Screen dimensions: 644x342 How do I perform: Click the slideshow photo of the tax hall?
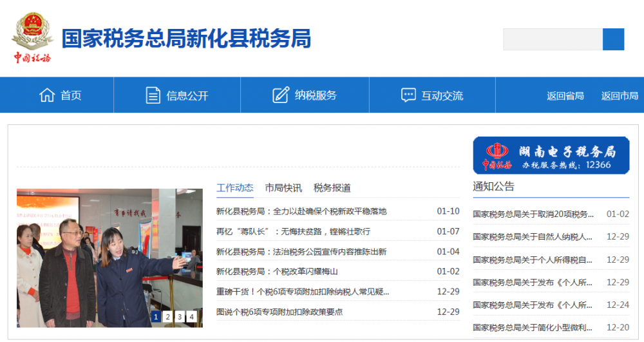[x=109, y=258]
